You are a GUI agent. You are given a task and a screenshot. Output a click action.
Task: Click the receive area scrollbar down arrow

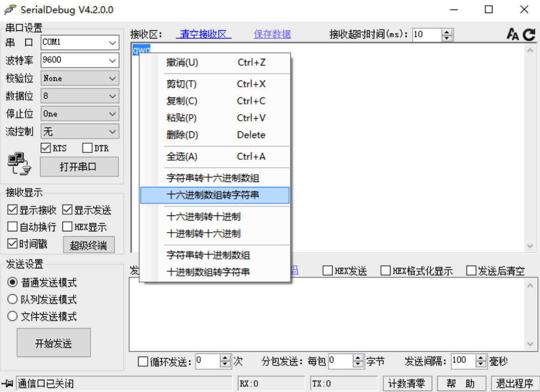[x=530, y=246]
